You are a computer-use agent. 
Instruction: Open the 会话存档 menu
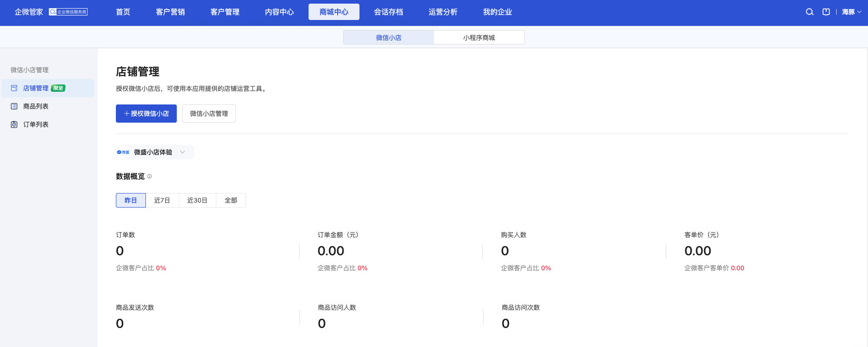click(x=389, y=12)
